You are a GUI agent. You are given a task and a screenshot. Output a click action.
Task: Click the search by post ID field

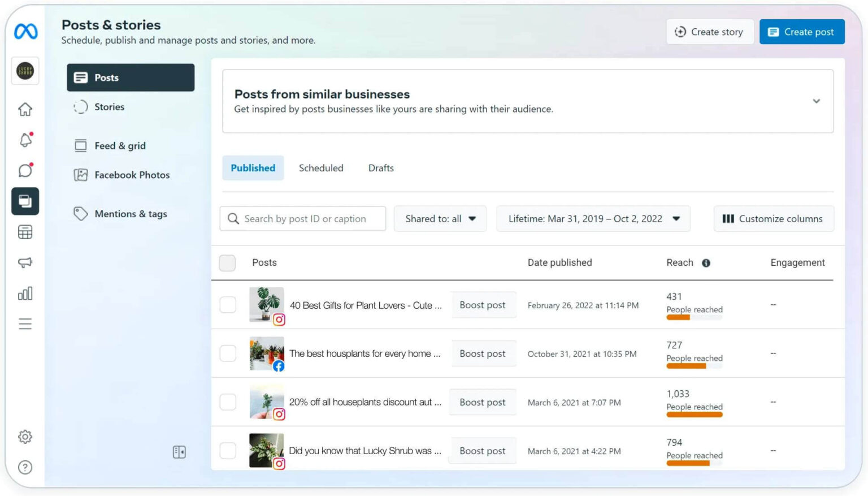(302, 218)
